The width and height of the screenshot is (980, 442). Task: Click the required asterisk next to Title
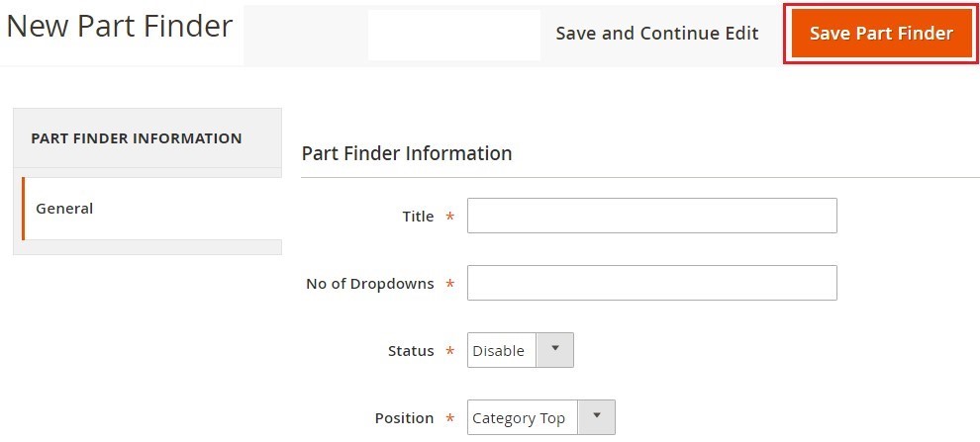[x=450, y=218]
